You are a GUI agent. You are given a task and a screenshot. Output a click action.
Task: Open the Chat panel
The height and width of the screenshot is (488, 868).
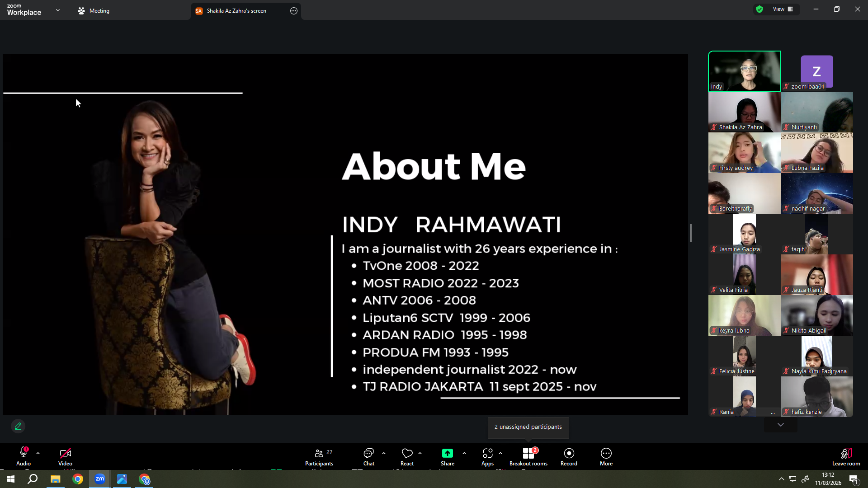click(369, 456)
